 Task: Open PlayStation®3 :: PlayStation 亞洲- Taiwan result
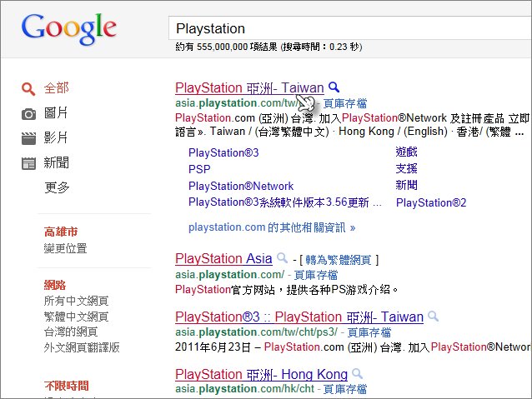pos(299,317)
